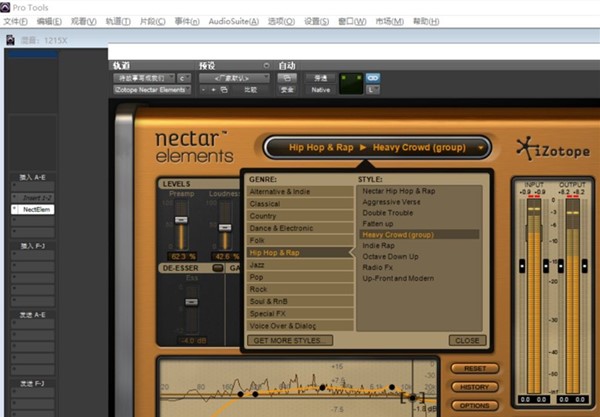Toggle the 旁通 bypass button
This screenshot has width=600, height=417.
pos(320,78)
